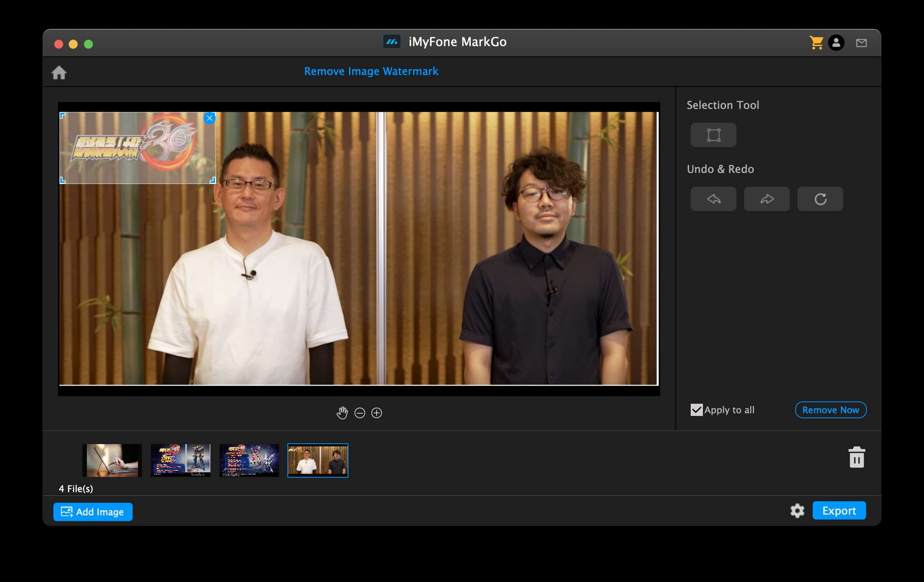Click the Add Image button
Image resolution: width=924 pixels, height=582 pixels.
[x=93, y=512]
